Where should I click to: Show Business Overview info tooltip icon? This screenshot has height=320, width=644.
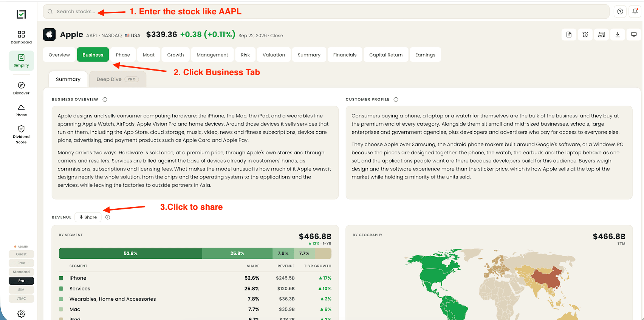[105, 100]
